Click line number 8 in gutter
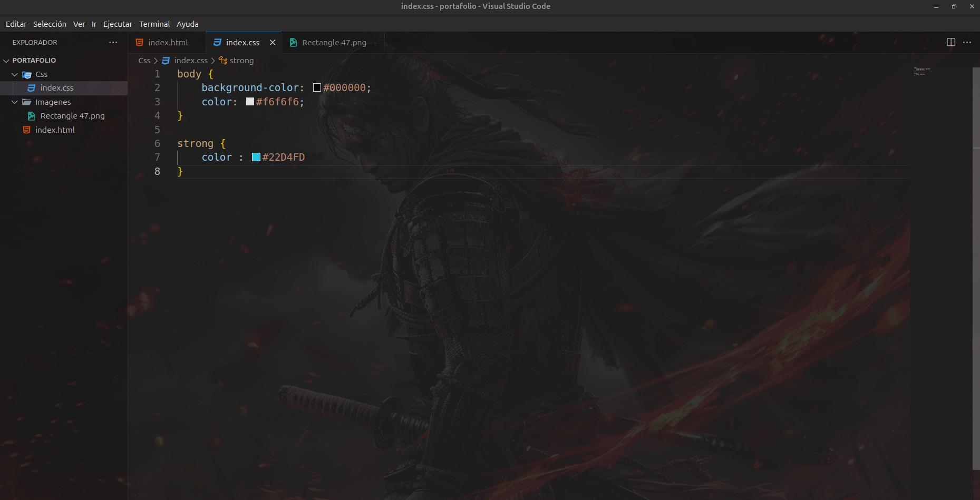 (x=157, y=171)
